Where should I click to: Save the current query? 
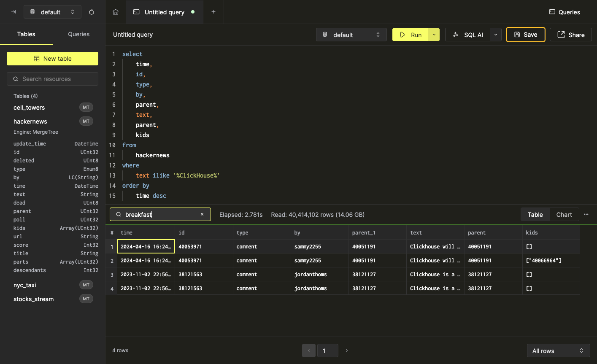[525, 35]
